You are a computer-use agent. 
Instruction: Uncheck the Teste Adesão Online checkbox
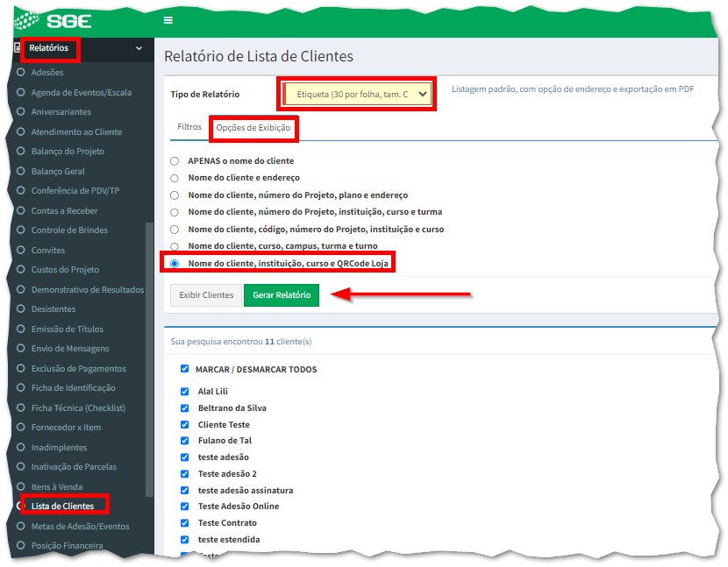coord(185,507)
